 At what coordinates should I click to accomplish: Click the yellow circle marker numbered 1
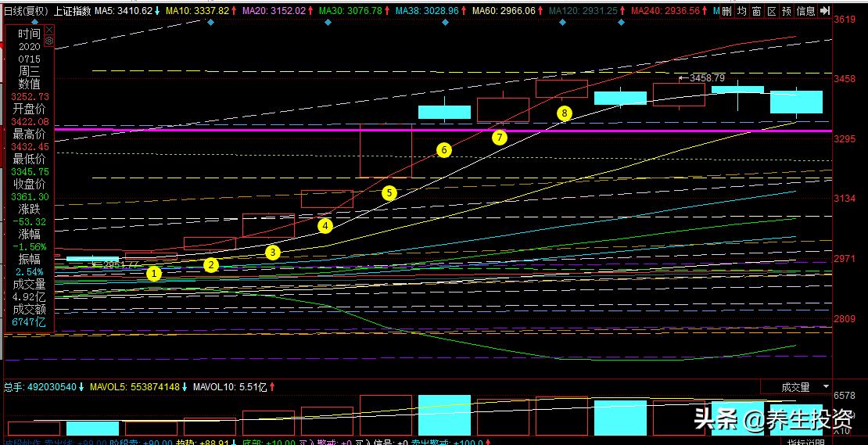point(154,273)
